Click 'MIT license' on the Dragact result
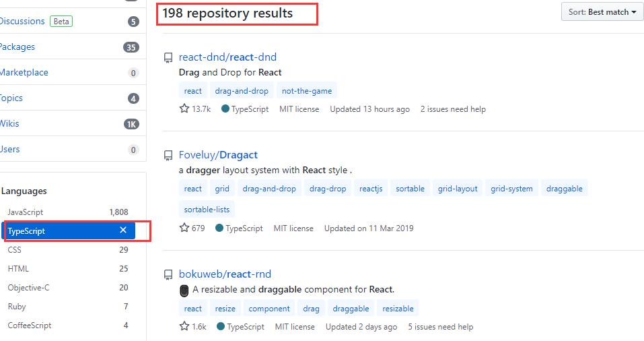Image resolution: width=644 pixels, height=341 pixels. point(293,228)
